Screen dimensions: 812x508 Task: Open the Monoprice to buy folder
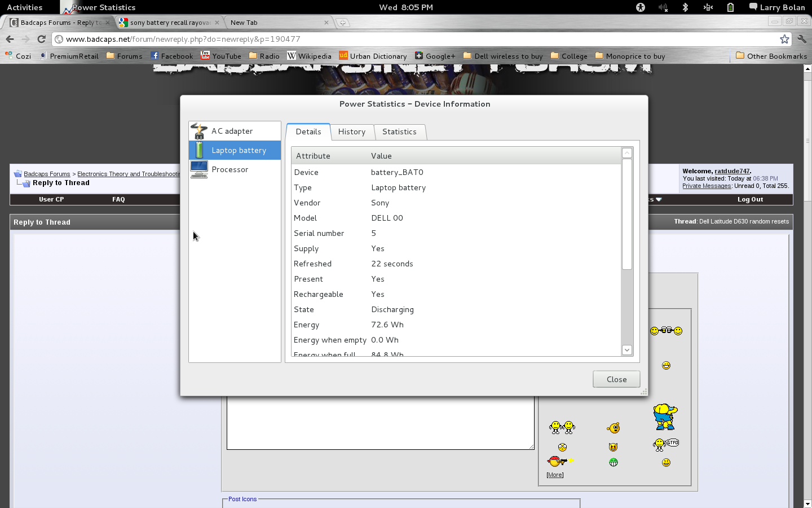630,56
